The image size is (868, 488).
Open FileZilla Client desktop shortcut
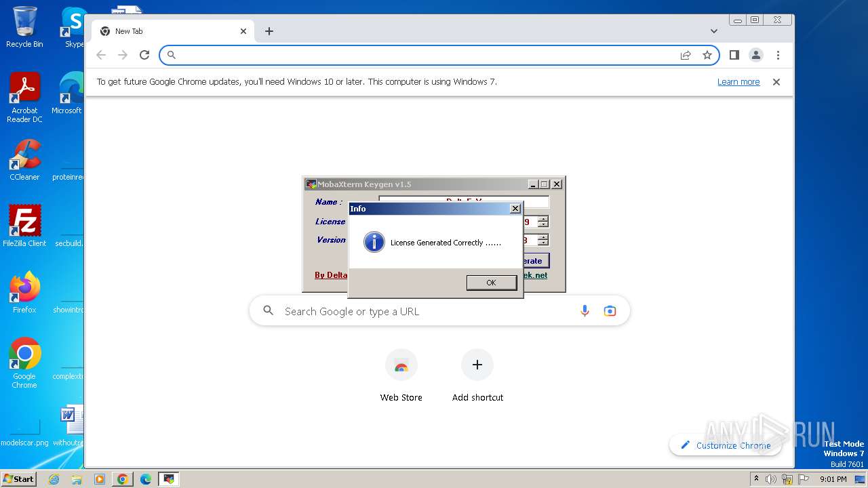coord(24,226)
